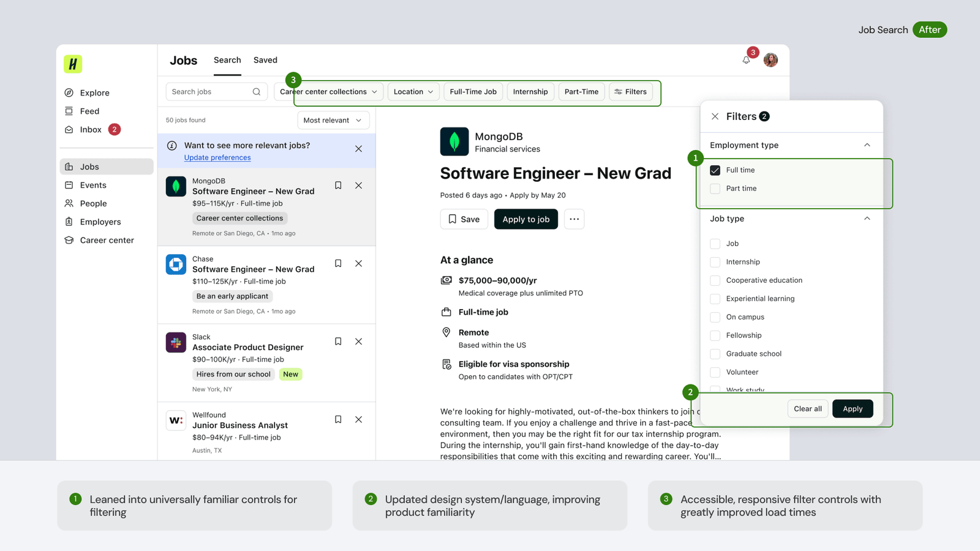Image resolution: width=980 pixels, height=551 pixels.
Task: Switch to the Search tab
Action: click(x=227, y=60)
